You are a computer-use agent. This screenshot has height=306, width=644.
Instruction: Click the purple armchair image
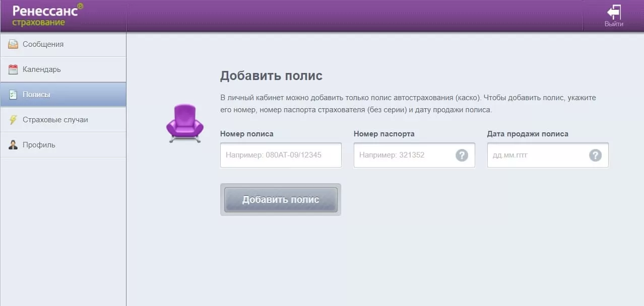pos(185,123)
